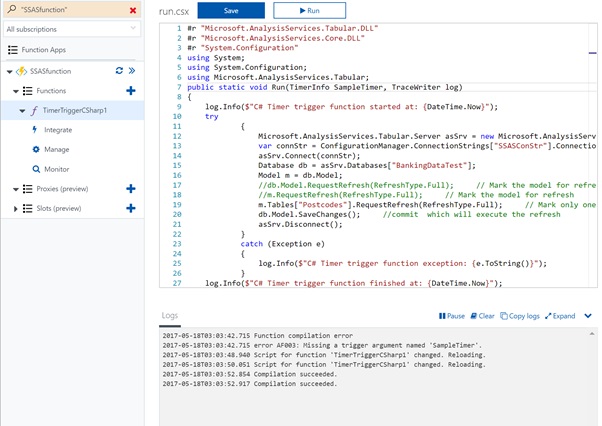Click the Monitor magnifier icon
Viewport: 602px width, 426px height.
36,169
